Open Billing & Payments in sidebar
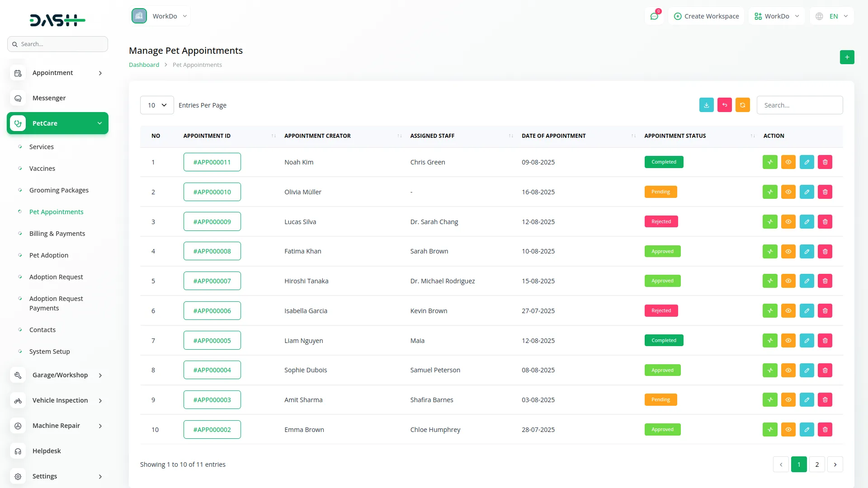The height and width of the screenshot is (488, 868). pyautogui.click(x=57, y=234)
